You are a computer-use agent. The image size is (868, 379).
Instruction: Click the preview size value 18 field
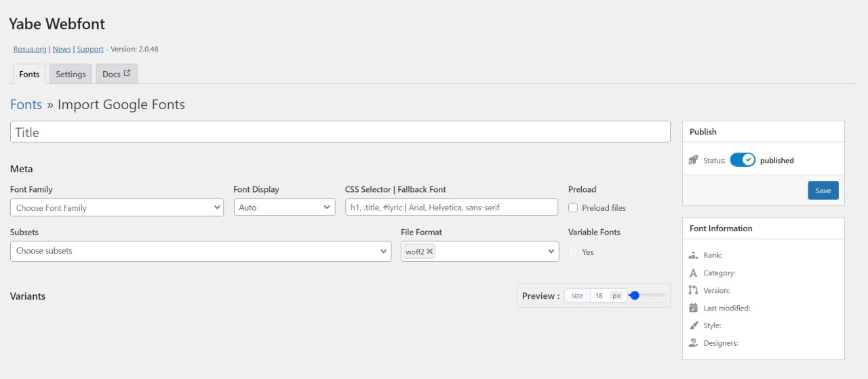[599, 296]
